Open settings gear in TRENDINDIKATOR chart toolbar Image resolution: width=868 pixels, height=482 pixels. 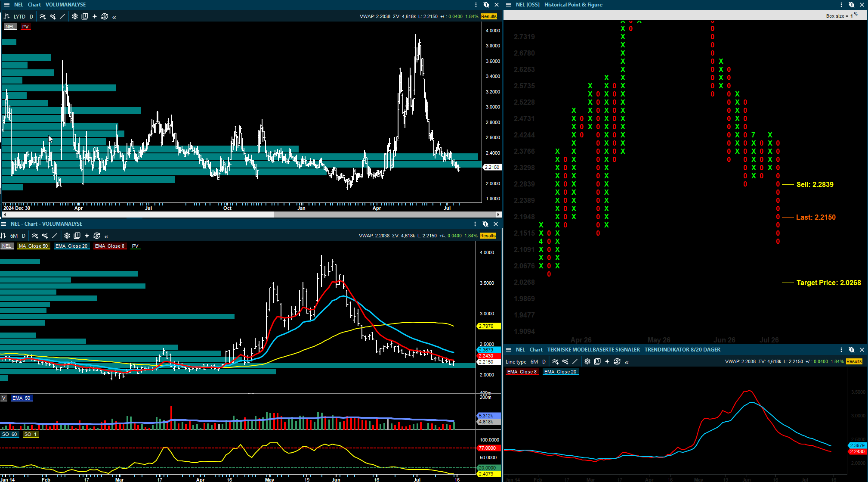coord(587,361)
